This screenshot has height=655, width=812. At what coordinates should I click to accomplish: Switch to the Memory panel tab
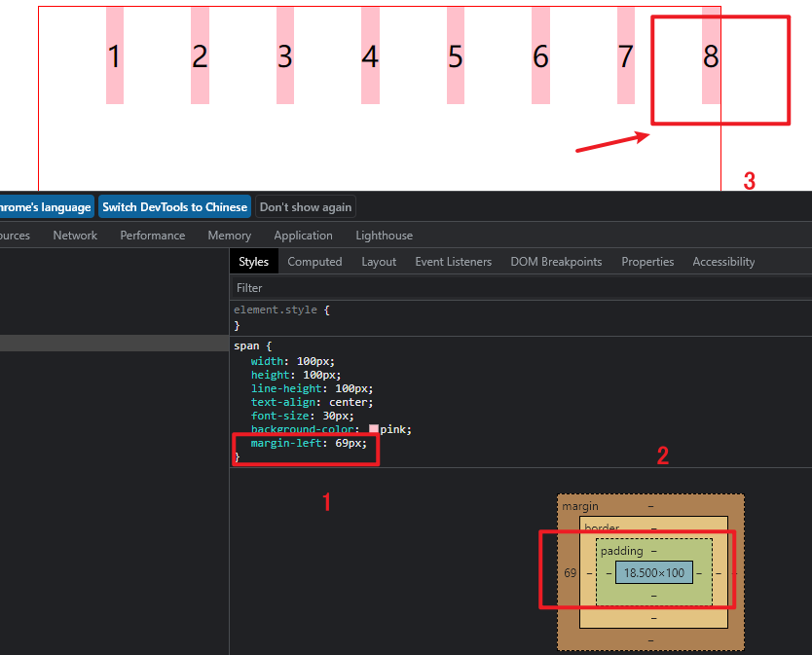(x=230, y=236)
